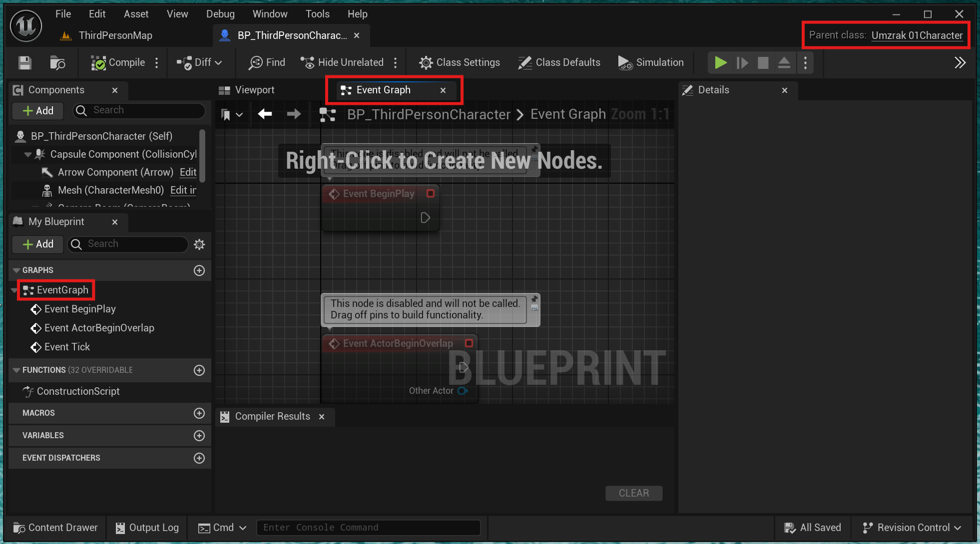
Task: Compile the blueprint
Action: click(118, 63)
